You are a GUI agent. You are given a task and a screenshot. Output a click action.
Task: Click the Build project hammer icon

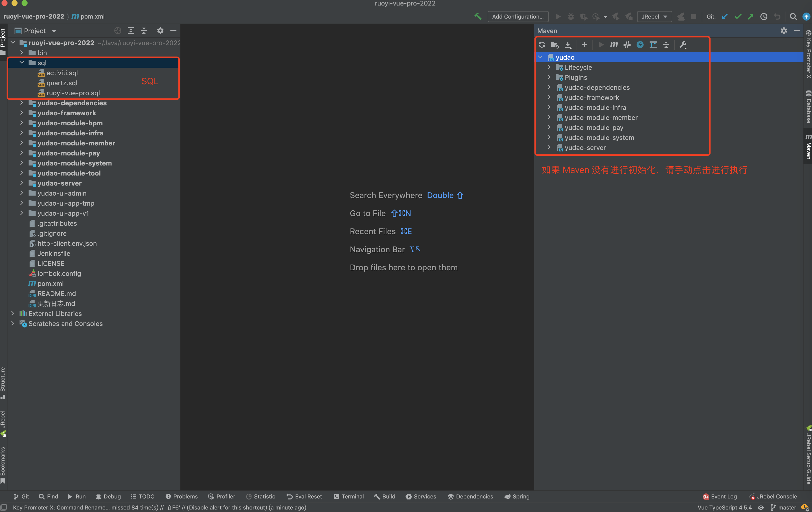point(477,17)
